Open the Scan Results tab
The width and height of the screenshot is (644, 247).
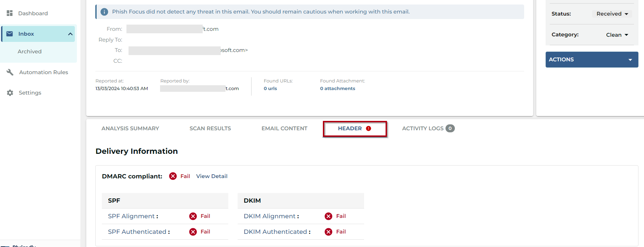[210, 129]
